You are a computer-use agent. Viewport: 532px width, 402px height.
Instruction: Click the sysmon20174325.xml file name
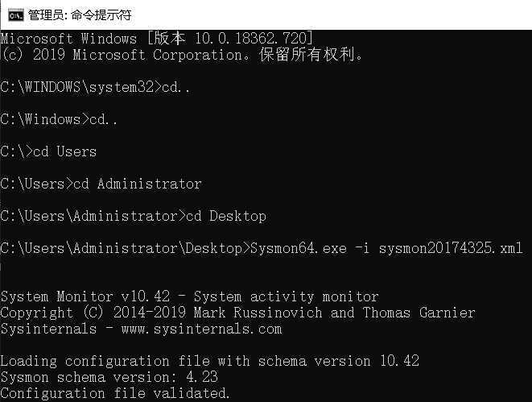coord(451,248)
